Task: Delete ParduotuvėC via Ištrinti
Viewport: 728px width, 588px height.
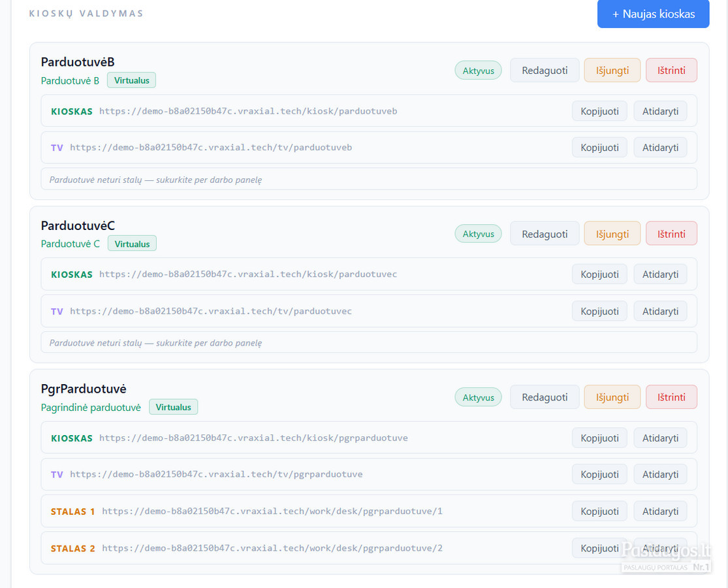Action: [671, 234]
